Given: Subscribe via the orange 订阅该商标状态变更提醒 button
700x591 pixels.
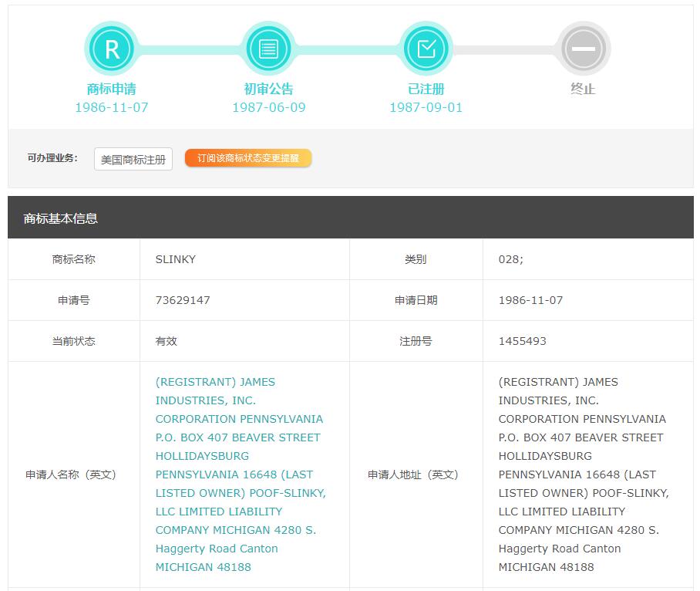Looking at the screenshot, I should pos(248,158).
